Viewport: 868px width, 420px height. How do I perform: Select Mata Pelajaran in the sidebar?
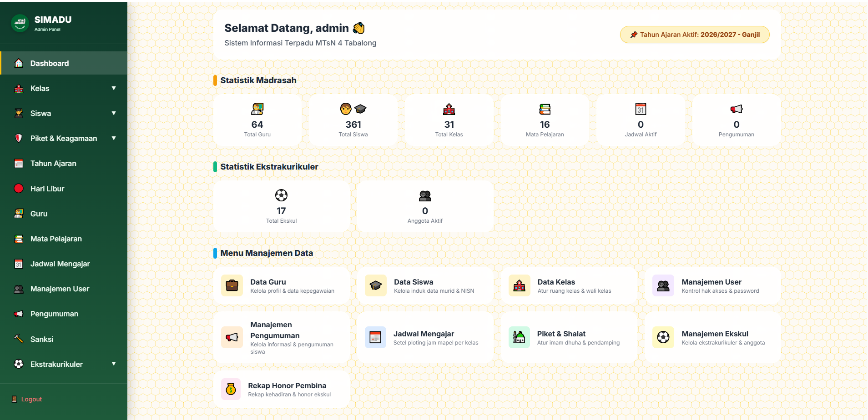pos(64,239)
